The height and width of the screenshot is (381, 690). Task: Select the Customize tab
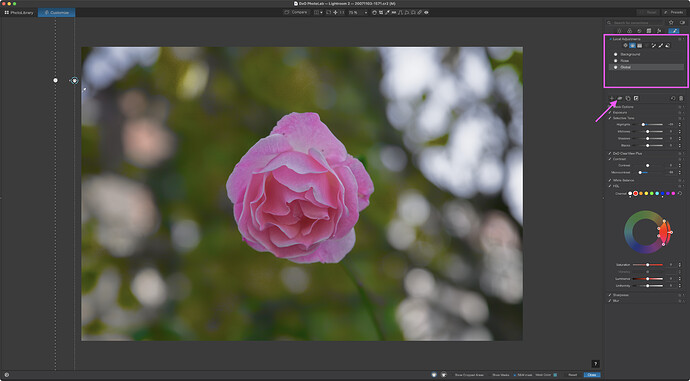click(x=56, y=12)
